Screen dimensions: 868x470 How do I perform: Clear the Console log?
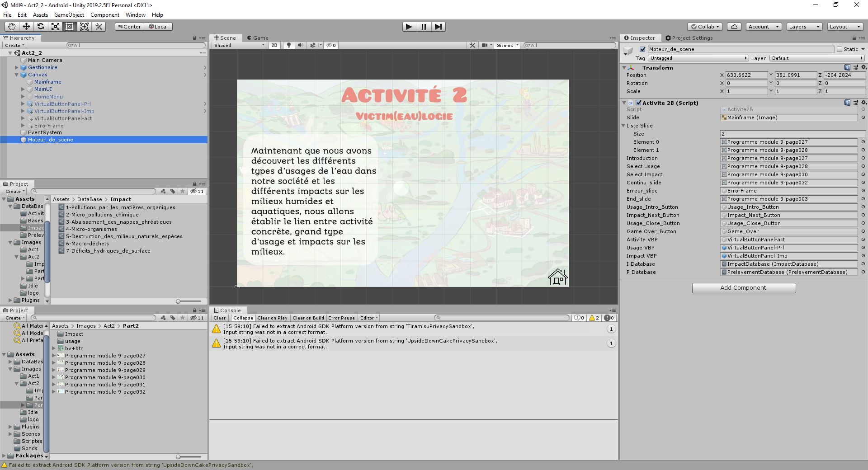tap(220, 318)
